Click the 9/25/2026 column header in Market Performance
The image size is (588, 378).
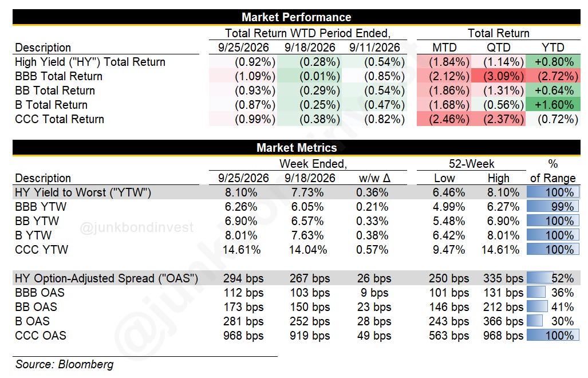coord(243,47)
